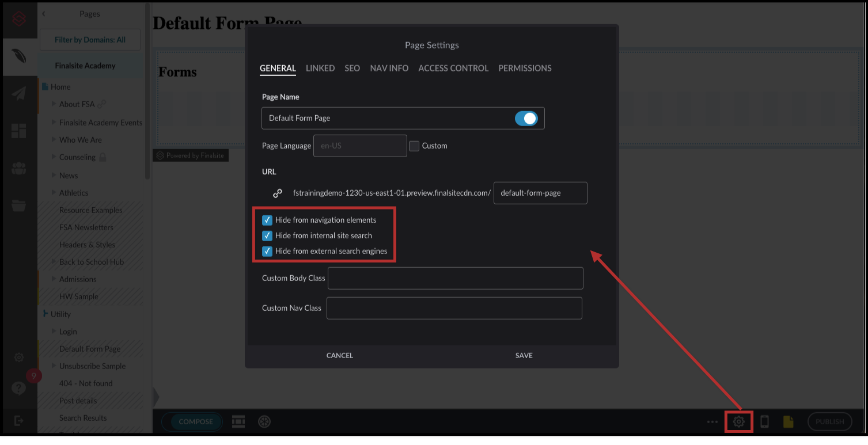Expand the Counseling branch
The image size is (868, 445).
pos(54,157)
